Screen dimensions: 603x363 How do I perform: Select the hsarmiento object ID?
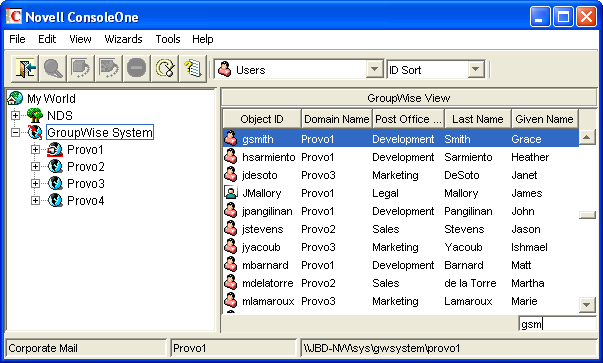(268, 157)
